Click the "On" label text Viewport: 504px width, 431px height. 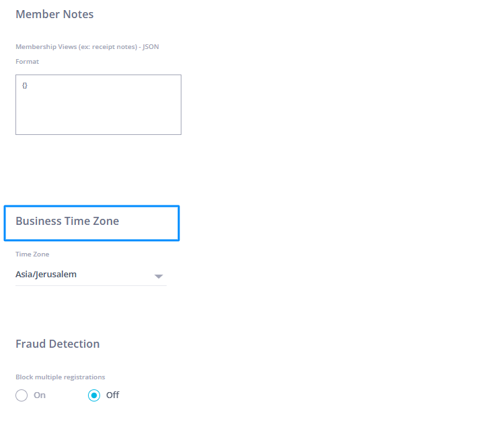(x=40, y=395)
